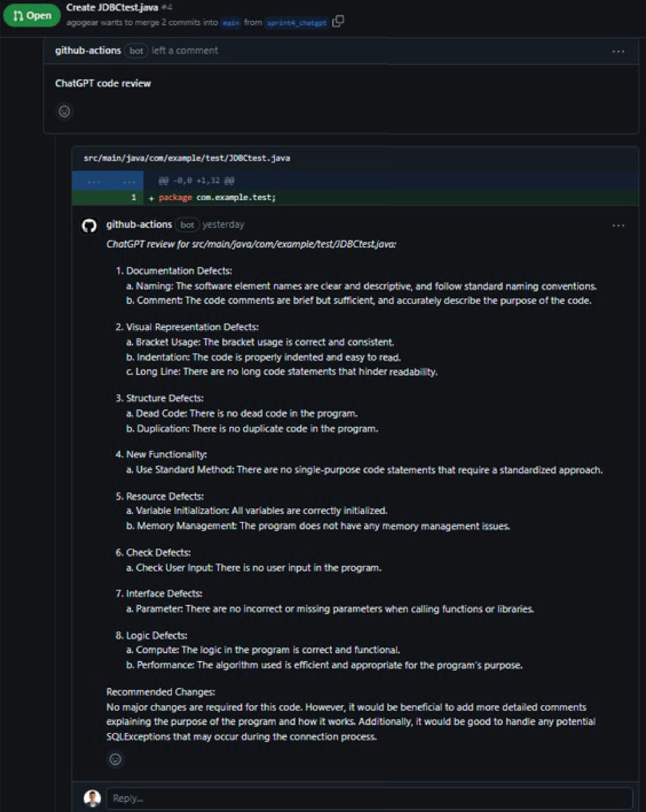Click the 'yesterday' comment timestamp
The image size is (646, 812).
click(x=223, y=224)
